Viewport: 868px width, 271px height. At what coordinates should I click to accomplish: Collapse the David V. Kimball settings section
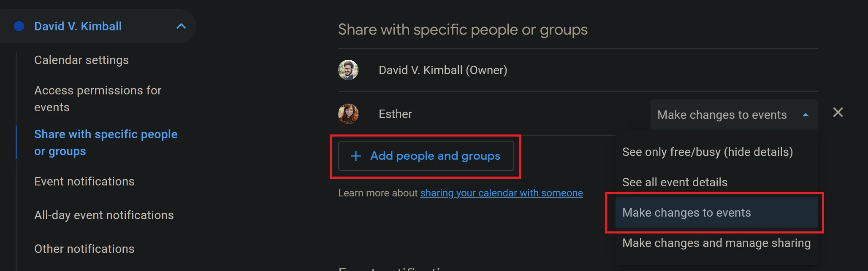[181, 26]
